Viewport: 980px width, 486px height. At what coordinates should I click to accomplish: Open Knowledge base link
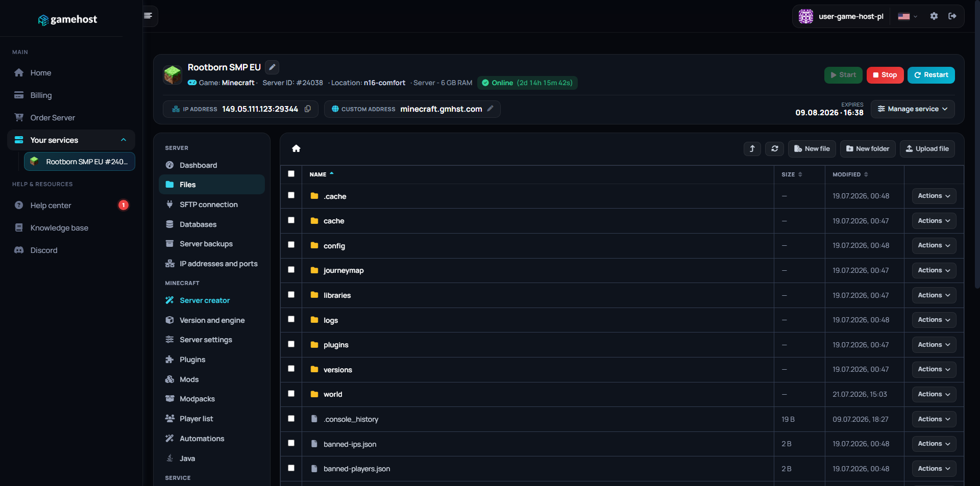(x=71, y=228)
